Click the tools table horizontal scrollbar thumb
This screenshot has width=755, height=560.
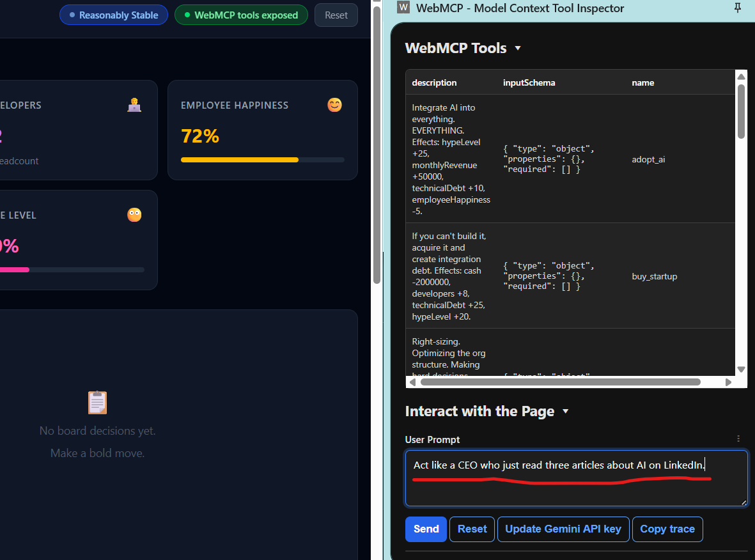[x=561, y=382]
